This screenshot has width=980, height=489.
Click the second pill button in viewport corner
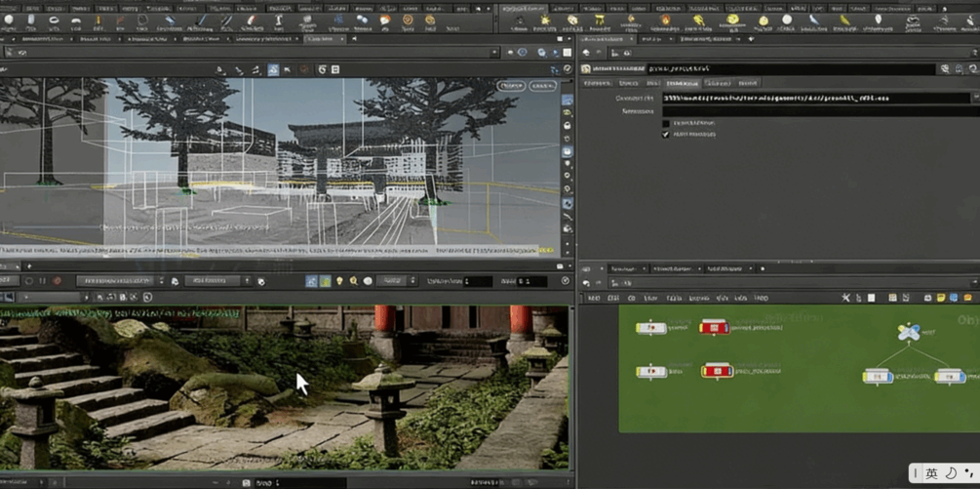pos(541,86)
